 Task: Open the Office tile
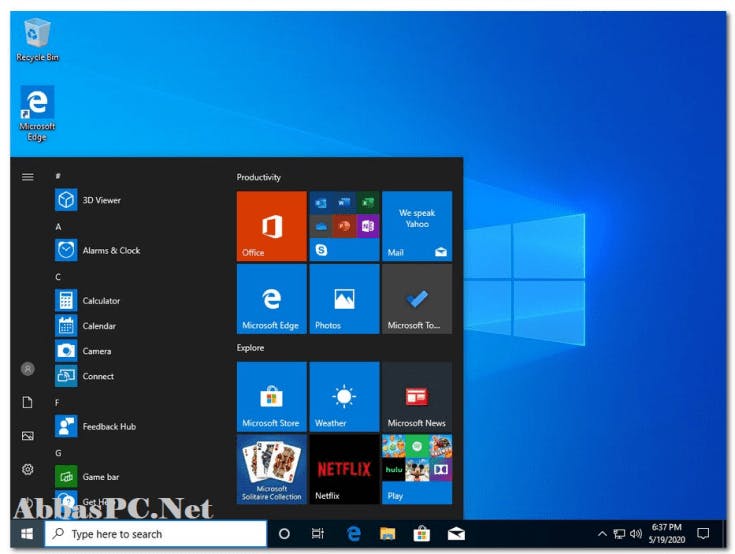(x=271, y=226)
